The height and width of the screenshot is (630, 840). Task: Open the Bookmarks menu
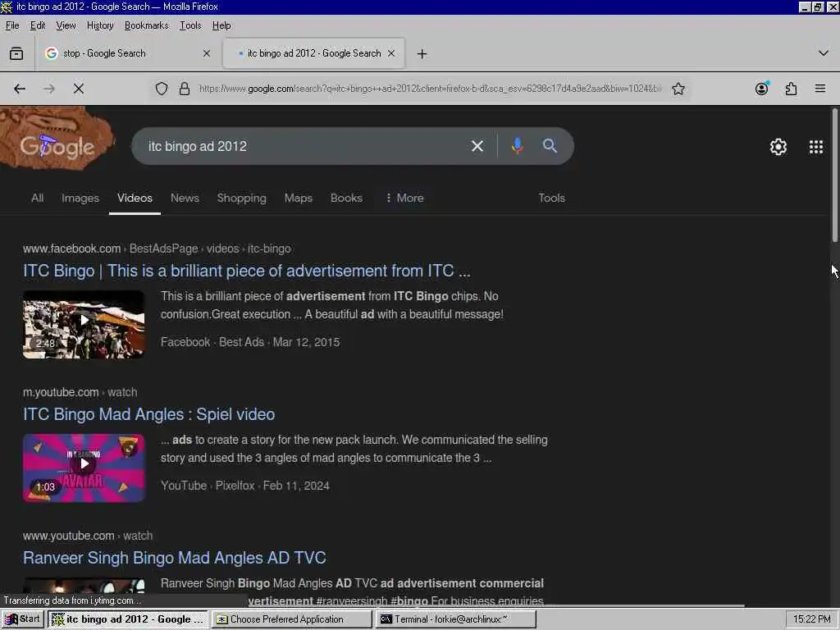[146, 25]
